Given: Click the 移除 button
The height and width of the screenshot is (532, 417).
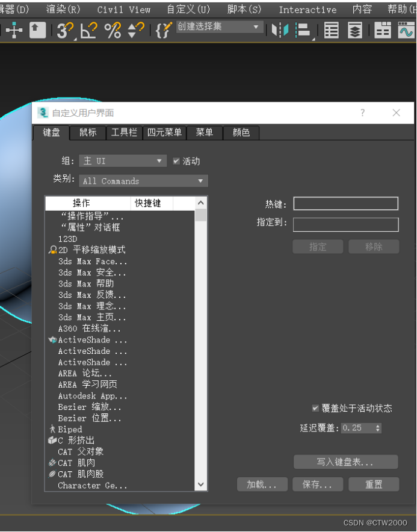Looking at the screenshot, I should 374,247.
